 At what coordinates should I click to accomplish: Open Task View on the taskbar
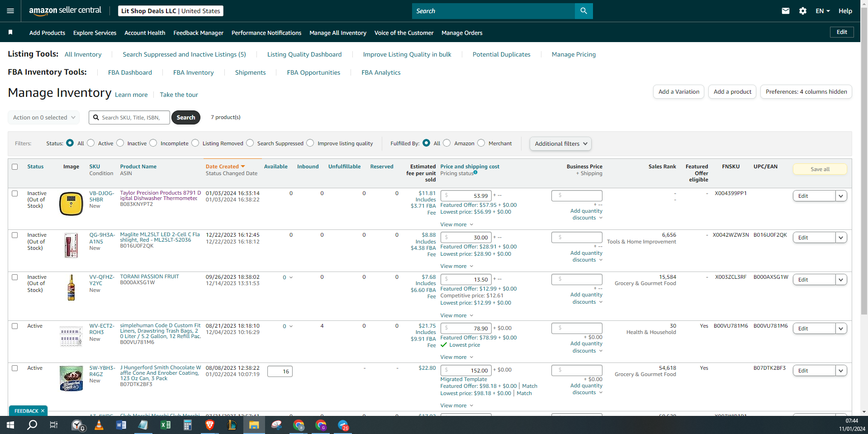click(x=53, y=425)
